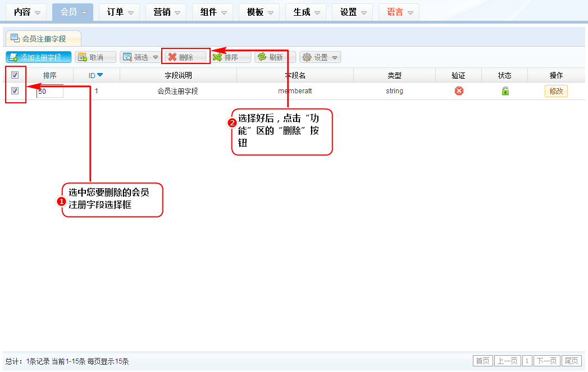Open the 语言 menu
The height and width of the screenshot is (372, 588).
(399, 12)
